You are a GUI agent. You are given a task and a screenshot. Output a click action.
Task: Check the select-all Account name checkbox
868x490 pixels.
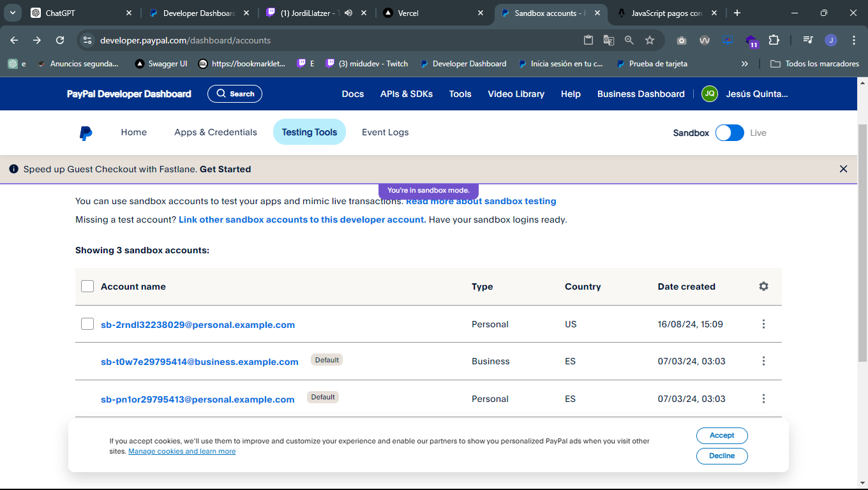[x=87, y=286]
